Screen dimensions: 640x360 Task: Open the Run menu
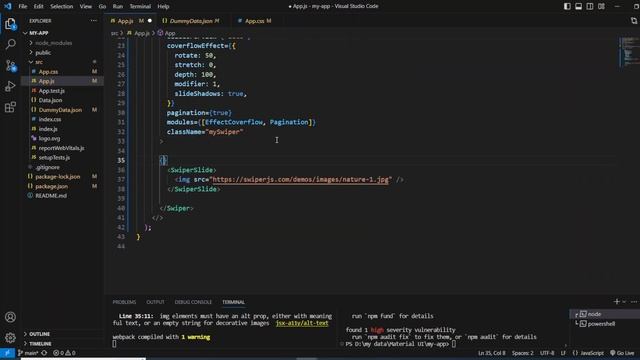pyautogui.click(x=118, y=6)
